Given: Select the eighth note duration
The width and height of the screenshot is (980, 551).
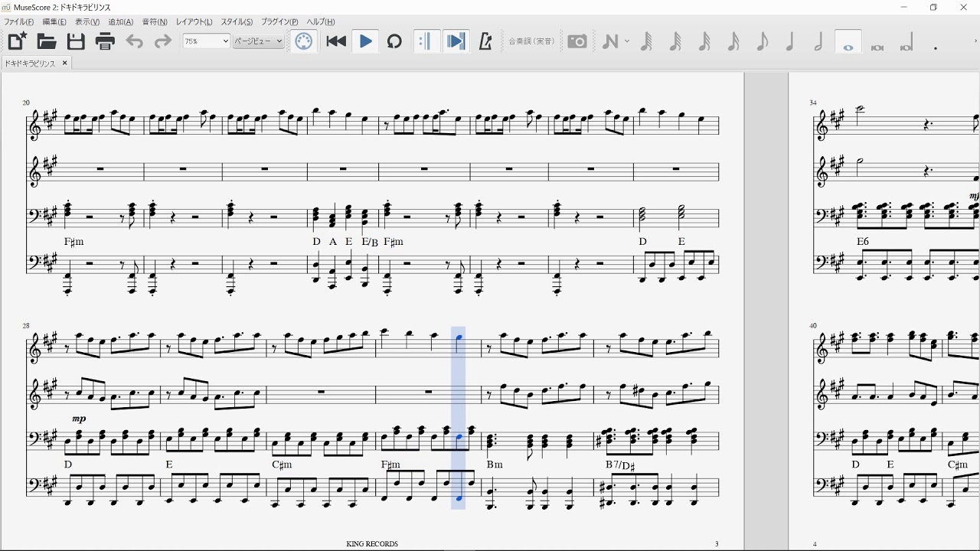Looking at the screenshot, I should [x=761, y=41].
